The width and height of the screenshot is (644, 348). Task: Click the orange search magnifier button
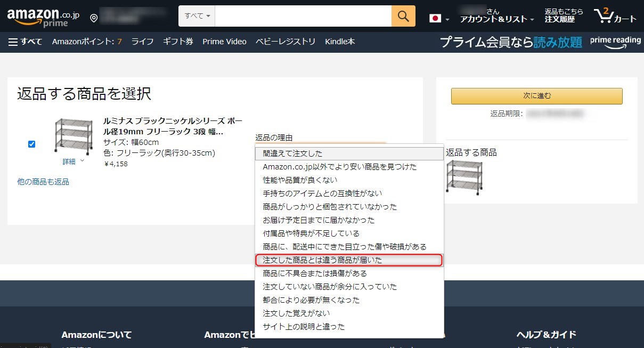(x=403, y=16)
